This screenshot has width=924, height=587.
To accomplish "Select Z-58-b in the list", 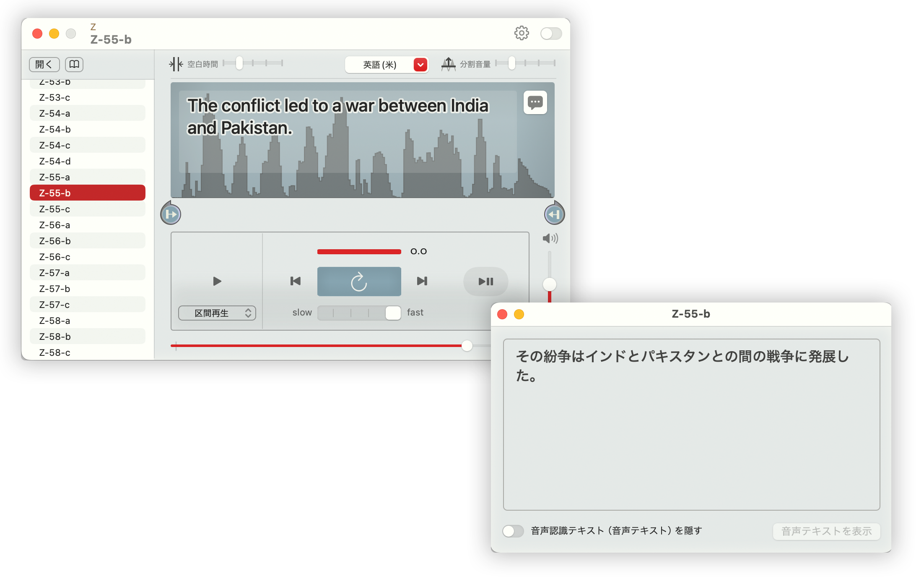I will 88,337.
